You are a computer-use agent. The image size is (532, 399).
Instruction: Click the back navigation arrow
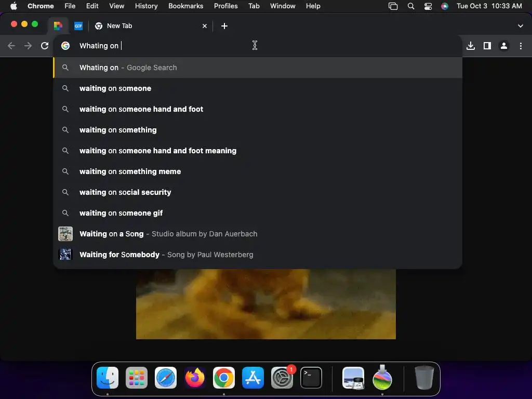(11, 46)
